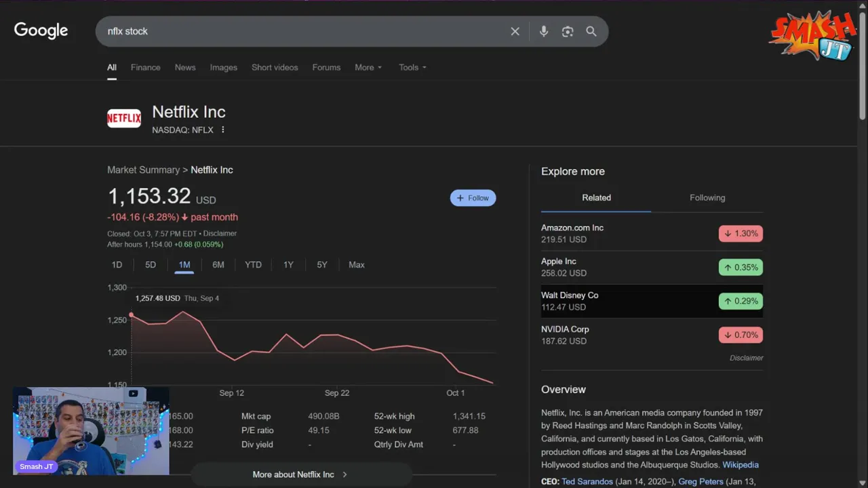Open Google Lens image search icon

(x=568, y=31)
